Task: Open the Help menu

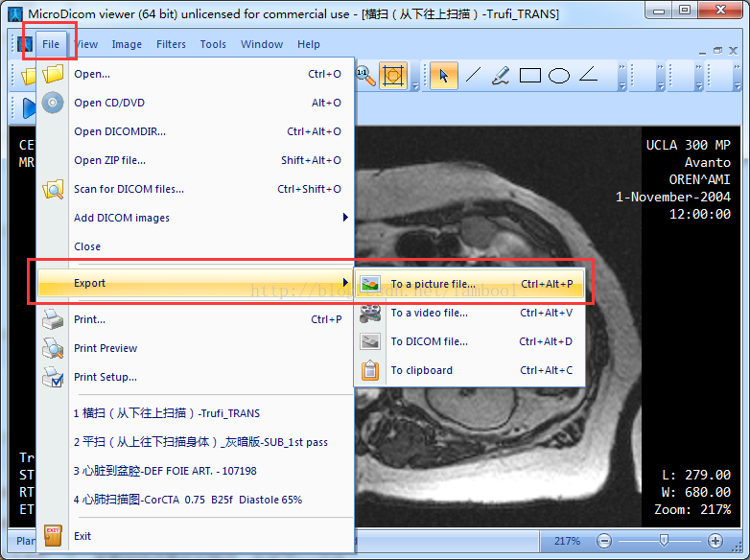Action: coord(309,44)
